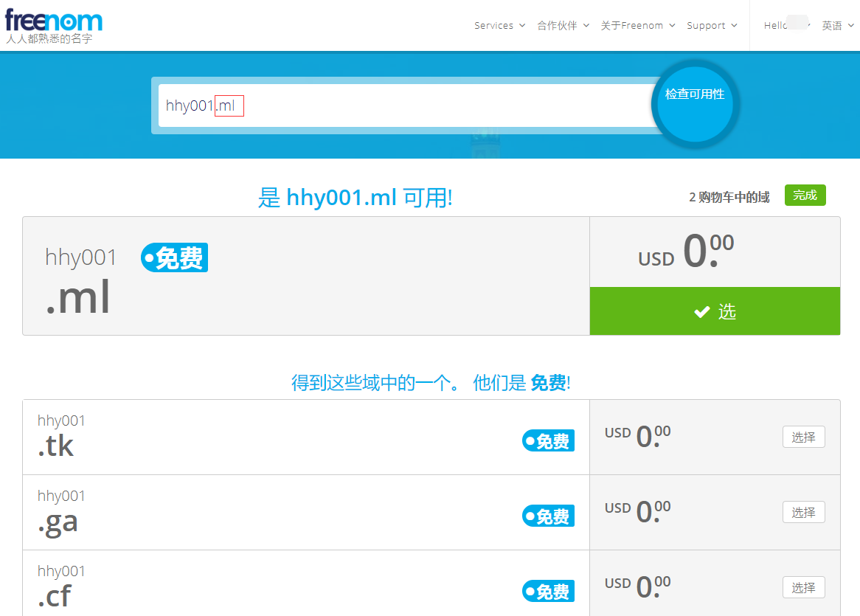Open the Hello account menu

tap(787, 25)
